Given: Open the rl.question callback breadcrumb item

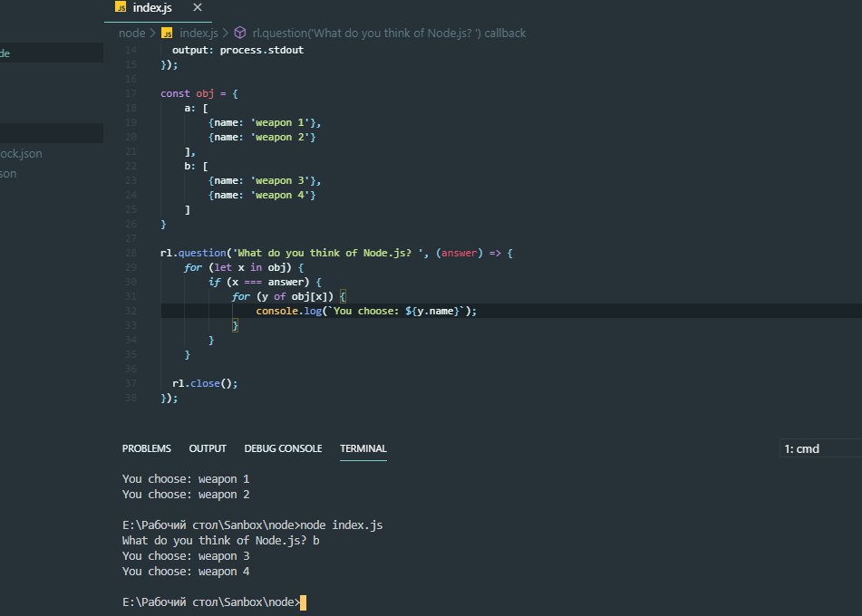Looking at the screenshot, I should pyautogui.click(x=389, y=33).
